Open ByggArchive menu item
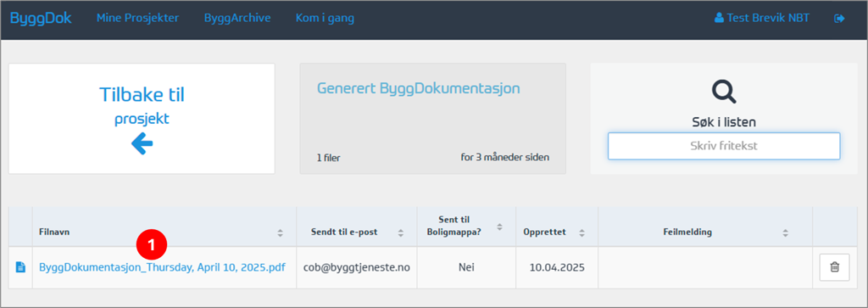The width and height of the screenshot is (868, 308). [x=237, y=18]
